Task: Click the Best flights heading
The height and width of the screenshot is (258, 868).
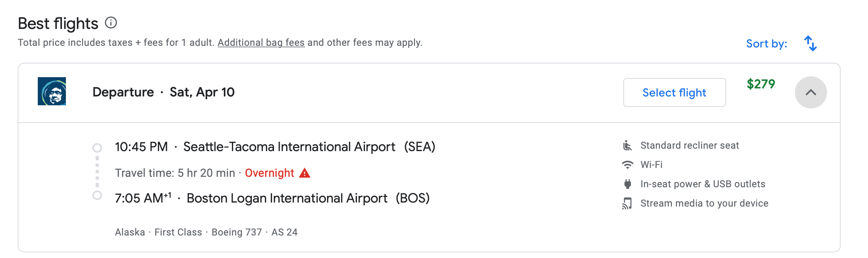Action: (58, 23)
